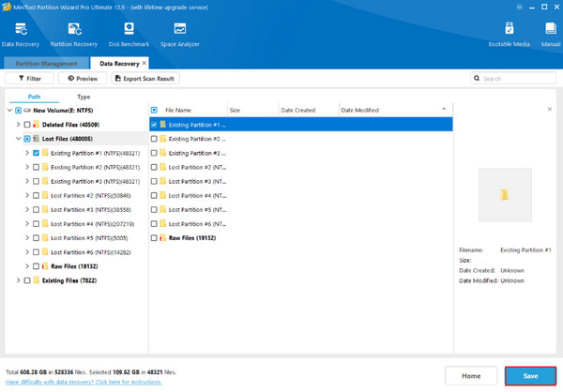Collapse the New Volume tree node
563x392 pixels.
(x=9, y=111)
